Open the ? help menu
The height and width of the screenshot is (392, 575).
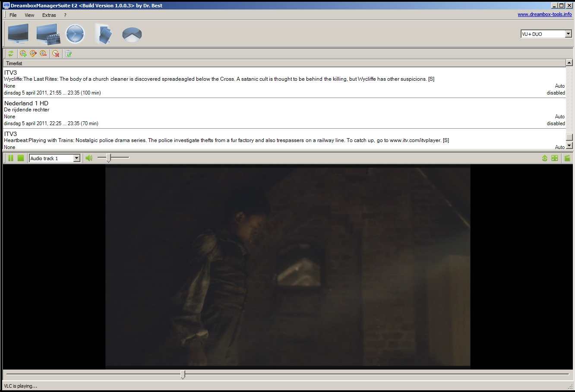[65, 15]
